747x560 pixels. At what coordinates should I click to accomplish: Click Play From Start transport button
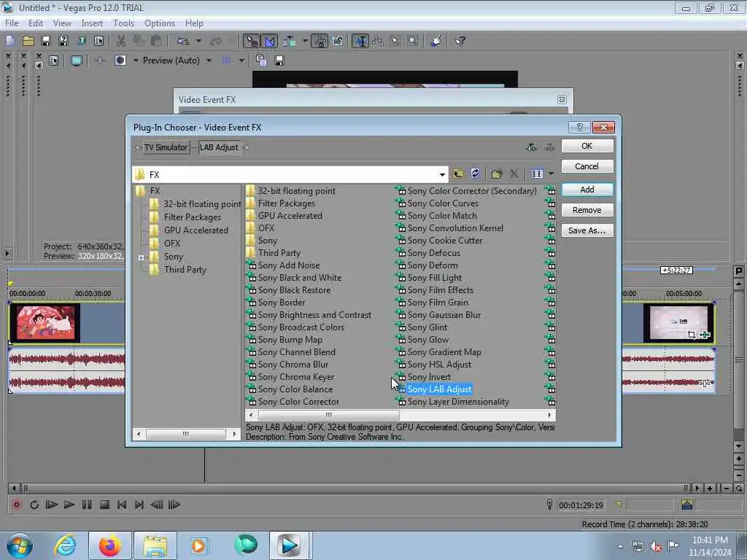[52, 505]
